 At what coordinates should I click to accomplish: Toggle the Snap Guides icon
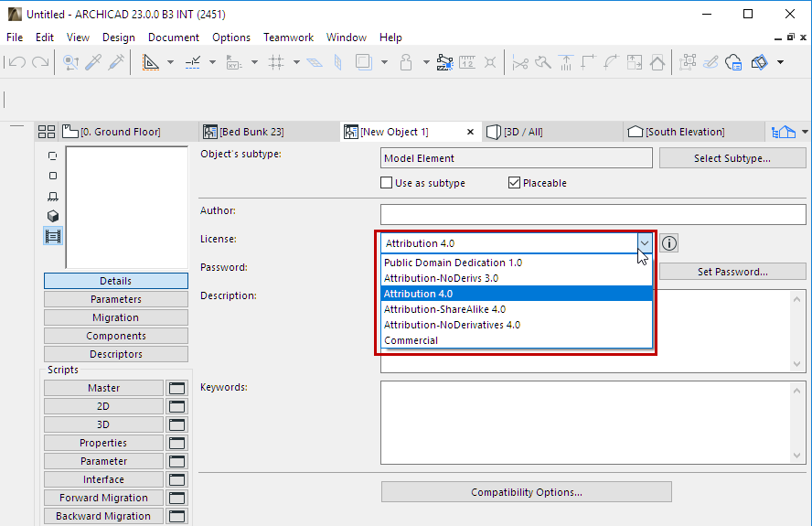pyautogui.click(x=193, y=62)
